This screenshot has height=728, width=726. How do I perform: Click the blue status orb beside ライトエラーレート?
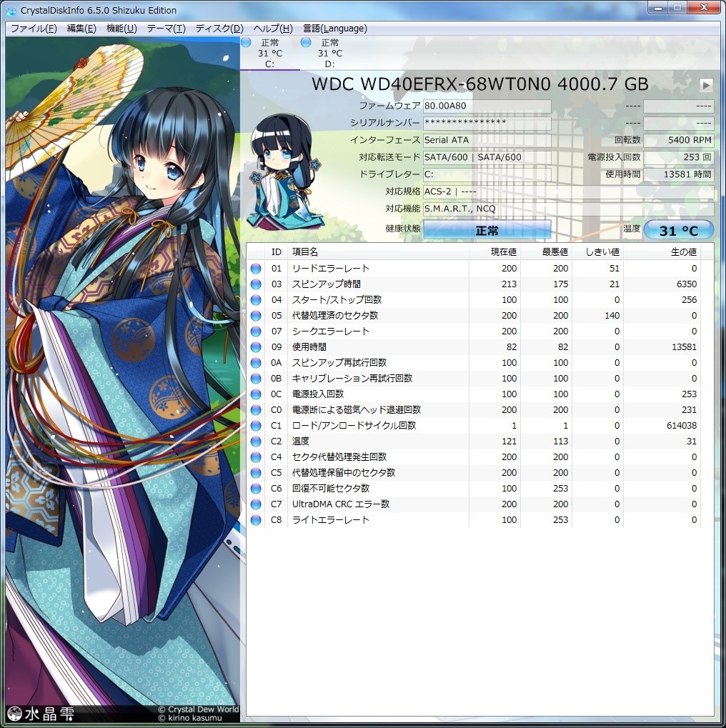257,519
